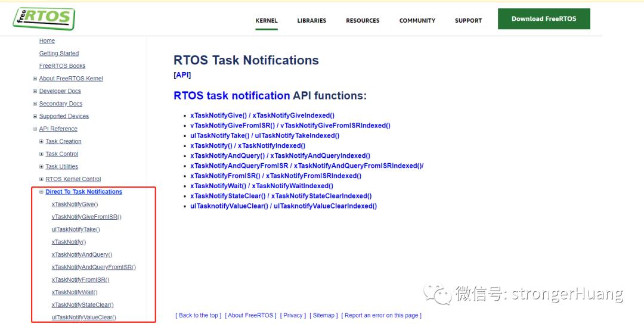Screen dimensions: 644x324
Task: Expand the Developer Docs plus icon
Action: pos(35,91)
